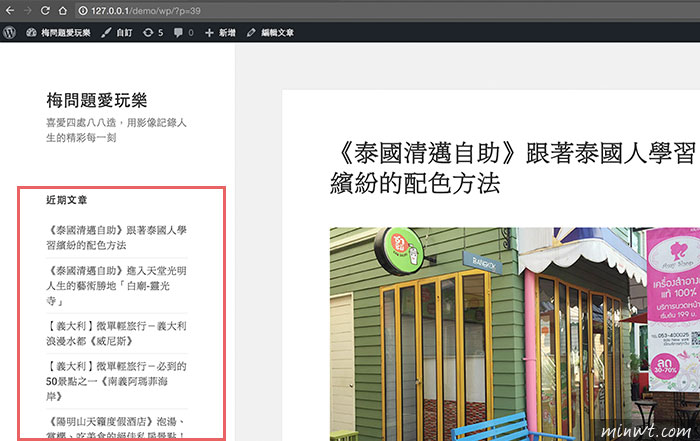Click the 近期文章 widget heading
700x441 pixels.
[x=67, y=200]
